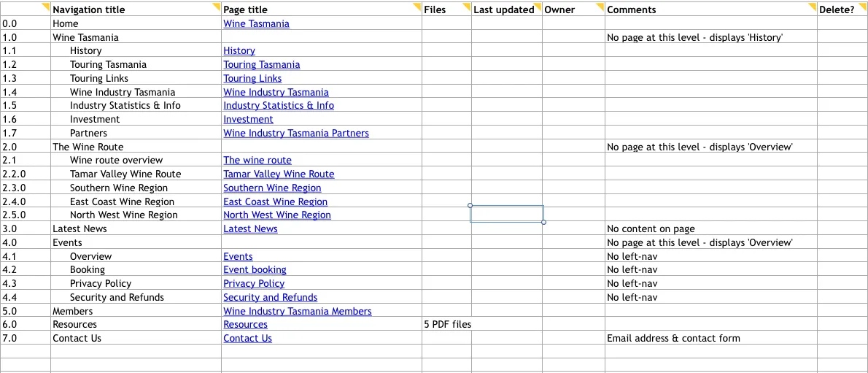Open Tamar Valley Wine Route link

(279, 174)
